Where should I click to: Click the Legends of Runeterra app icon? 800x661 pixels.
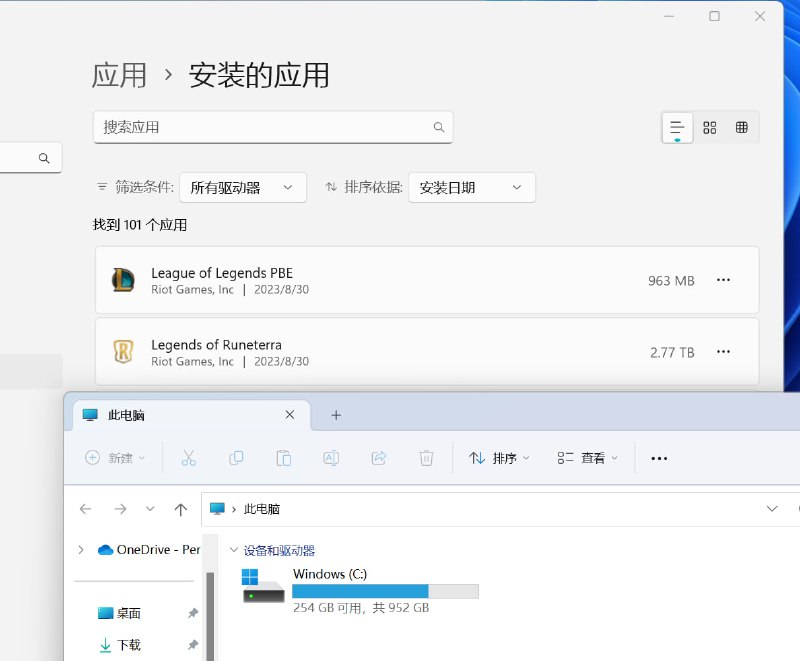(x=123, y=352)
